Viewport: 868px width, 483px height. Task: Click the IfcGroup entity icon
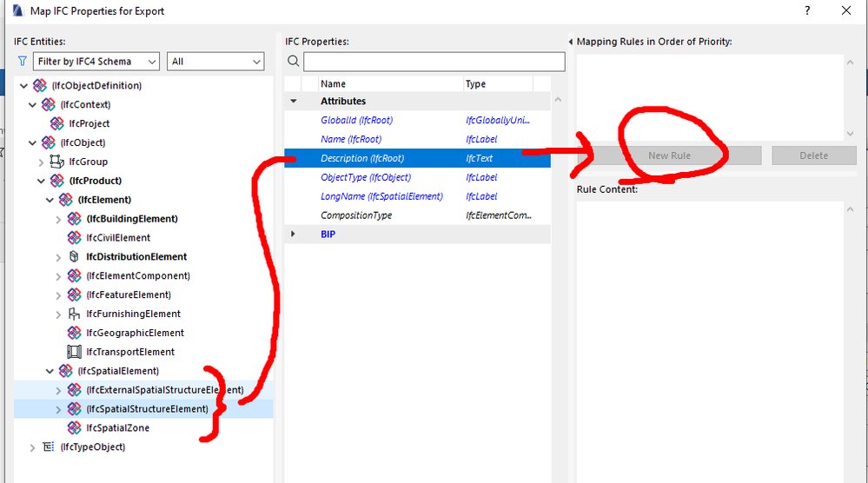click(57, 162)
